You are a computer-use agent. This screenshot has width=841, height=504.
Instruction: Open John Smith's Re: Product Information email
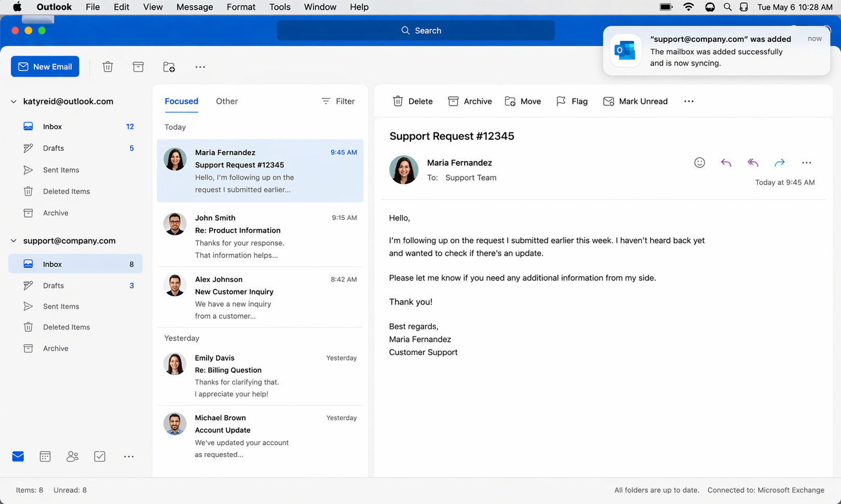[x=260, y=236]
